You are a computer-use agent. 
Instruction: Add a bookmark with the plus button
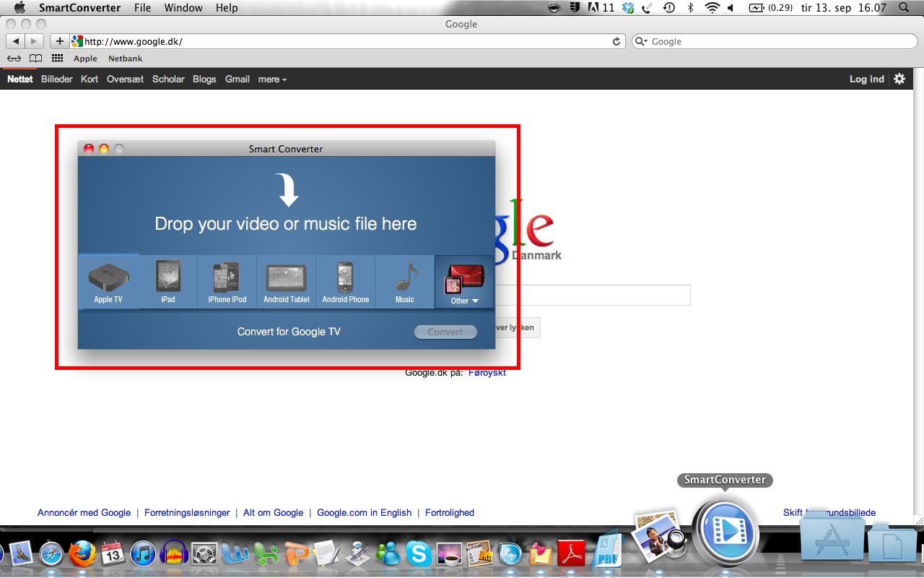click(x=60, y=41)
